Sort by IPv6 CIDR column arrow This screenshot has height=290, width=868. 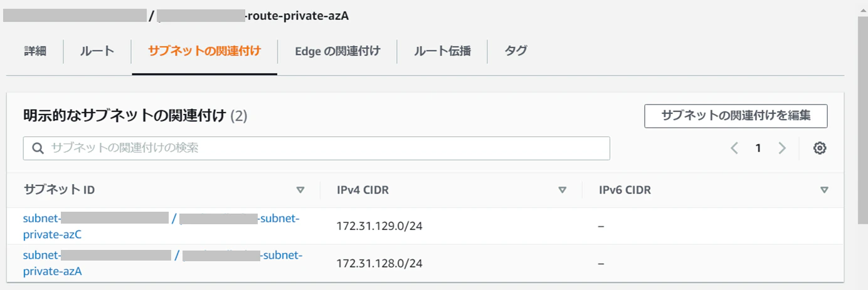pyautogui.click(x=824, y=190)
